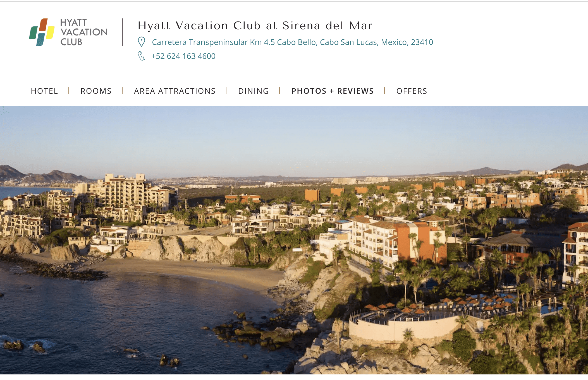Click the aerial resort hero photo
588x380 pixels.
294,240
